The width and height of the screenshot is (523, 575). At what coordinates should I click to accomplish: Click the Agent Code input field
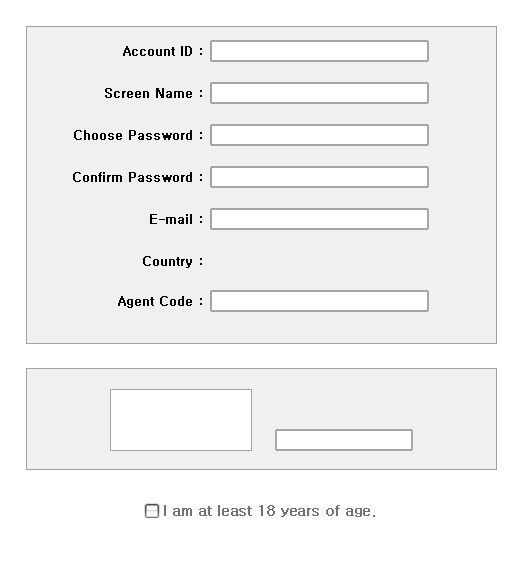[x=319, y=301]
